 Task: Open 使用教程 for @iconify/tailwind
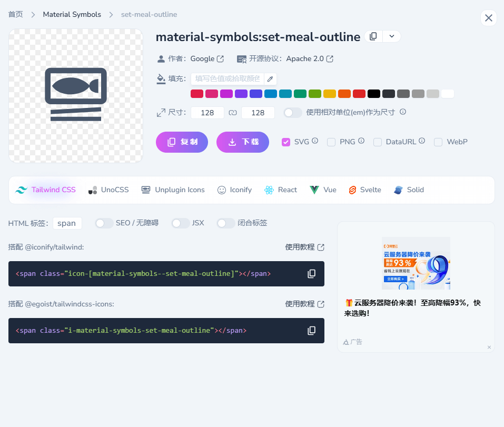click(x=305, y=247)
